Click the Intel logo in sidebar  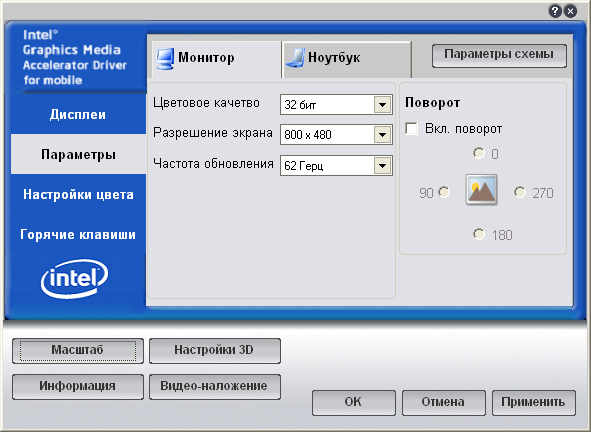click(x=75, y=278)
